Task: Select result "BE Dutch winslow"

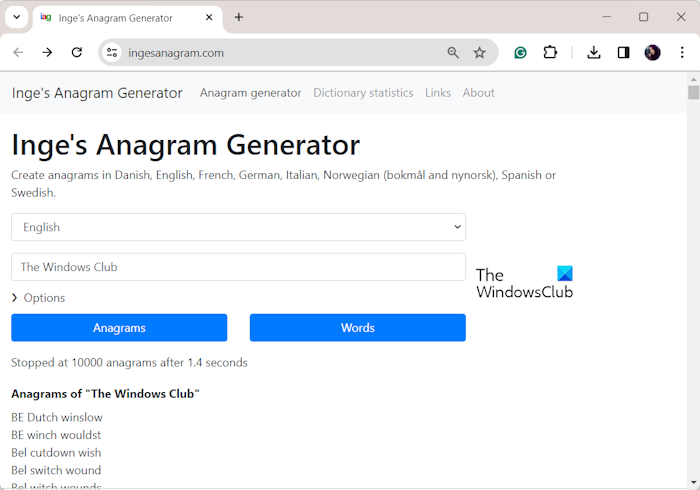Action: tap(57, 417)
